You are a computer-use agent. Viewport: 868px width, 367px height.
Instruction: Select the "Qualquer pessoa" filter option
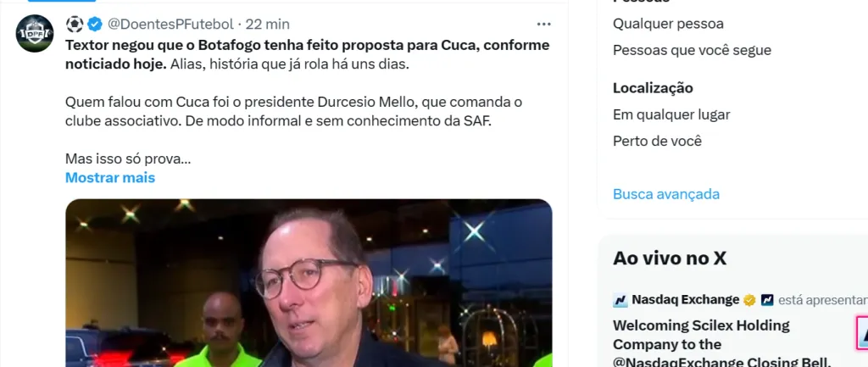click(668, 24)
